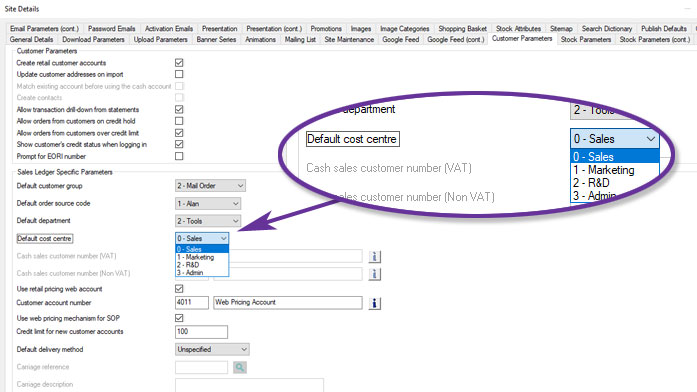Viewport: 697px width, 392px height.
Task: Click the Carriage reference input field
Action: click(201, 367)
